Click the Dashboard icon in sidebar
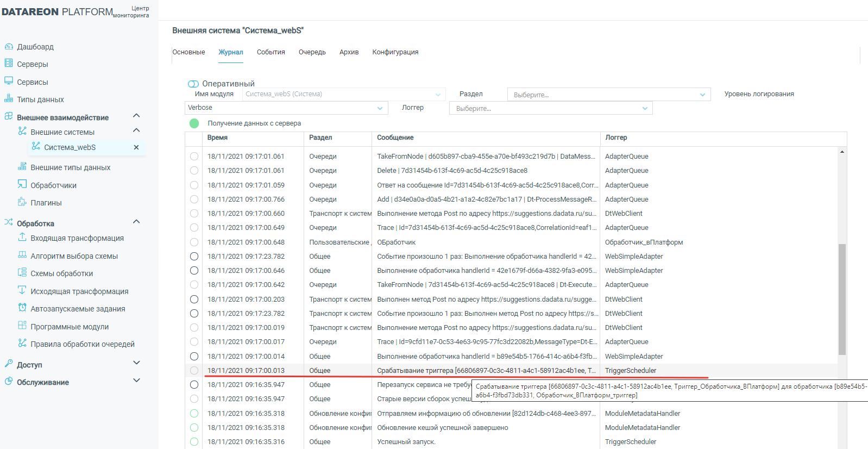868x449 pixels. pos(9,47)
